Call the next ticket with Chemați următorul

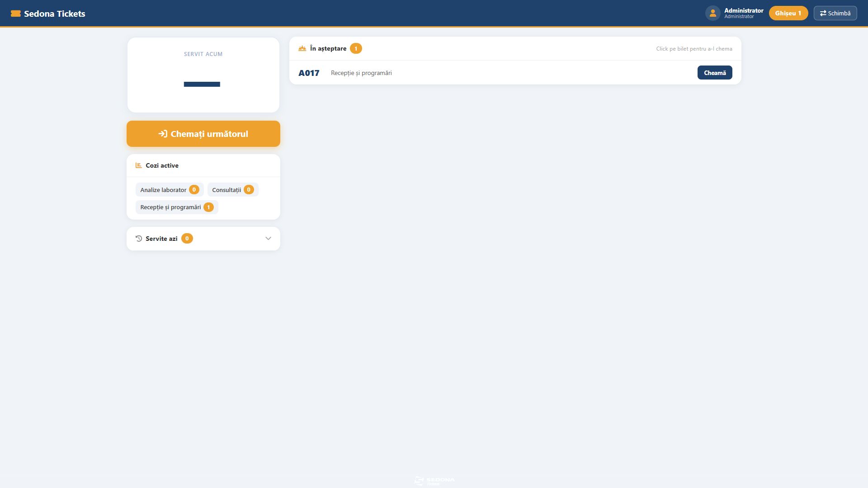pos(203,134)
